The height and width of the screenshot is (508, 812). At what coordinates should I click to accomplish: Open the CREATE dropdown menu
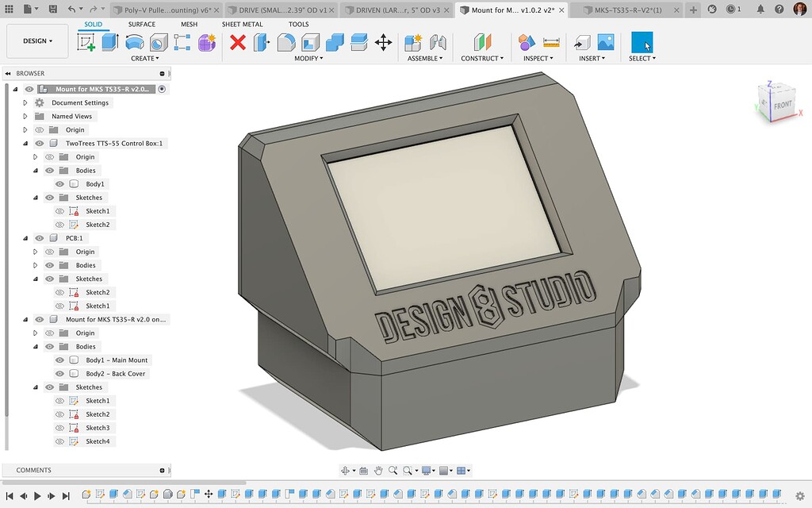[144, 59]
